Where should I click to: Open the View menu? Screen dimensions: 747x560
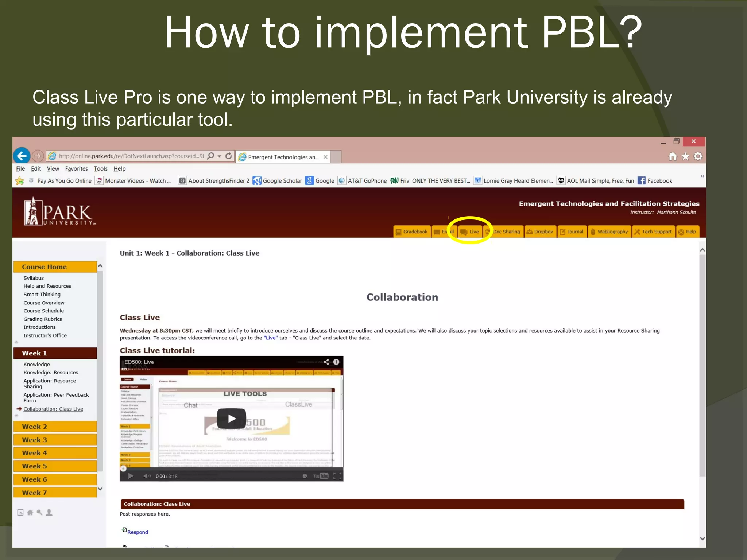53,169
